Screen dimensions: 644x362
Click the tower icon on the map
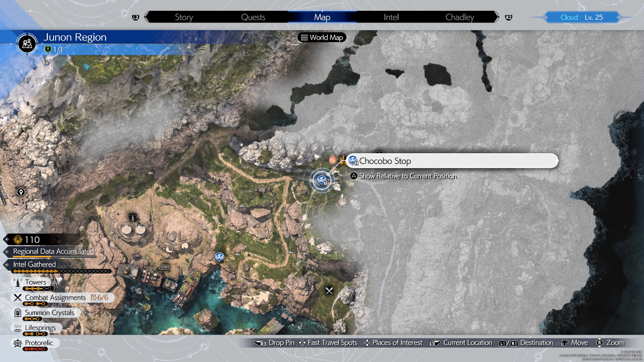(133, 217)
